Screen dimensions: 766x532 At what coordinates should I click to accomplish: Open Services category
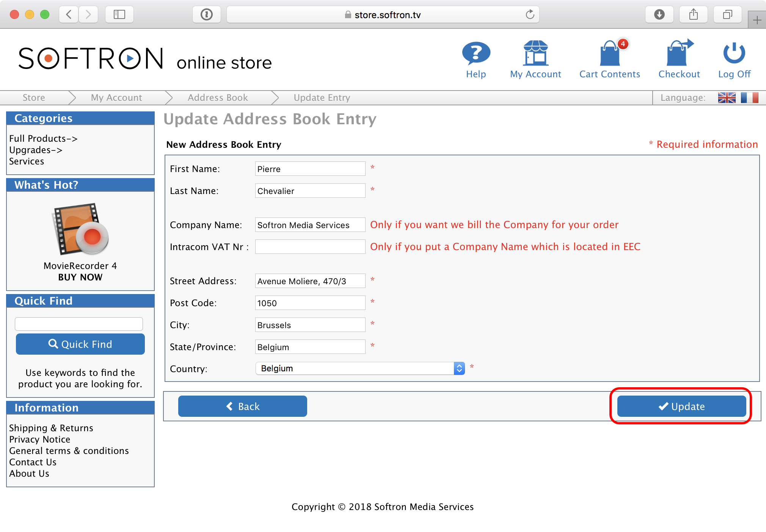click(x=27, y=161)
